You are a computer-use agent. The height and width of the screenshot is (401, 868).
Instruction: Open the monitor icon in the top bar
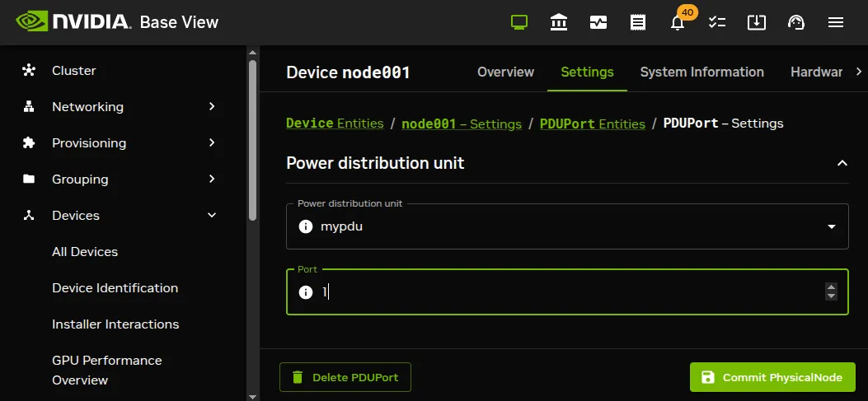518,22
